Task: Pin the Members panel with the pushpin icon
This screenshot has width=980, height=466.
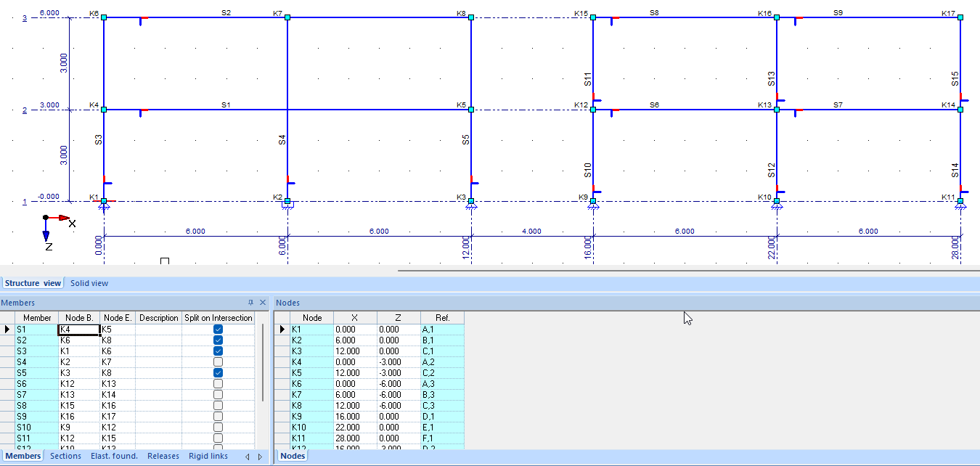Action: 251,303
